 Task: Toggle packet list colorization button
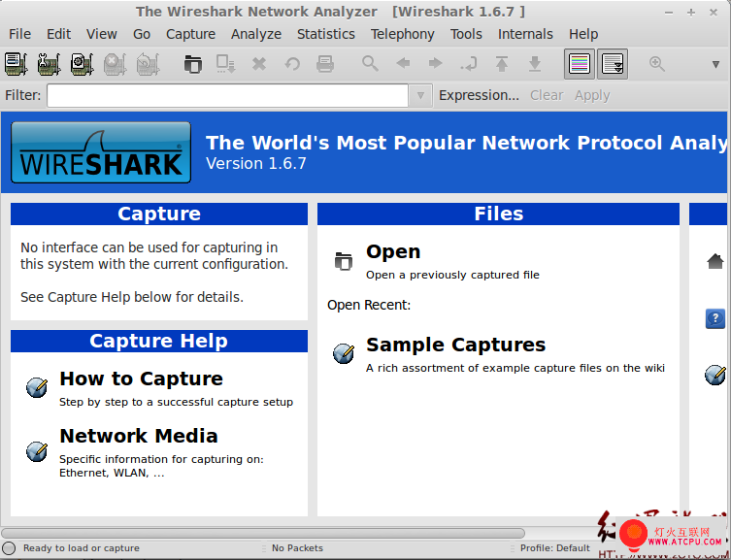tap(580, 64)
